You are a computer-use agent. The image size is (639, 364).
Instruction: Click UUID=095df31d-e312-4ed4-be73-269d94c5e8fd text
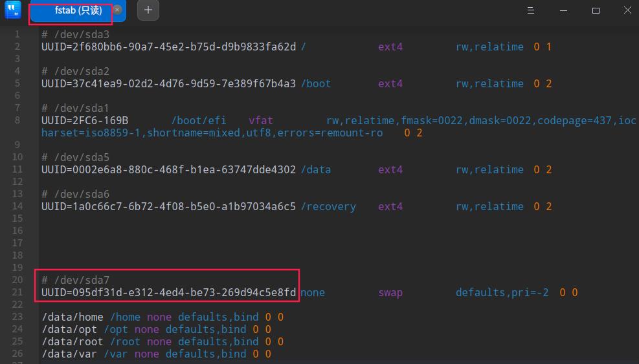[x=169, y=292]
